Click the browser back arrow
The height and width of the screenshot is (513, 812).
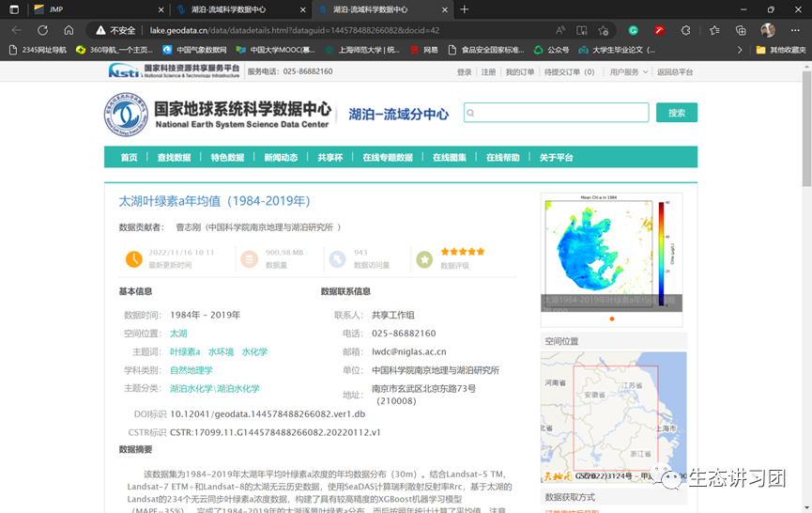pyautogui.click(x=17, y=31)
